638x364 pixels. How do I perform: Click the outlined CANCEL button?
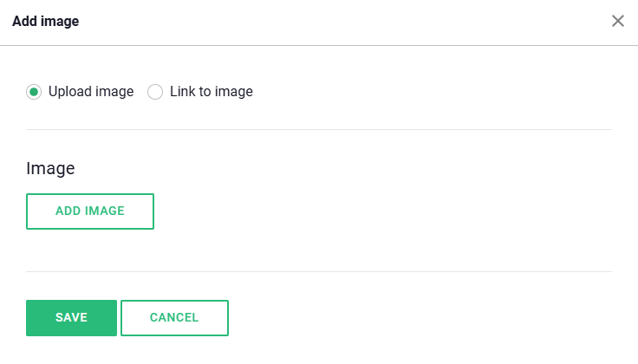[x=174, y=317]
